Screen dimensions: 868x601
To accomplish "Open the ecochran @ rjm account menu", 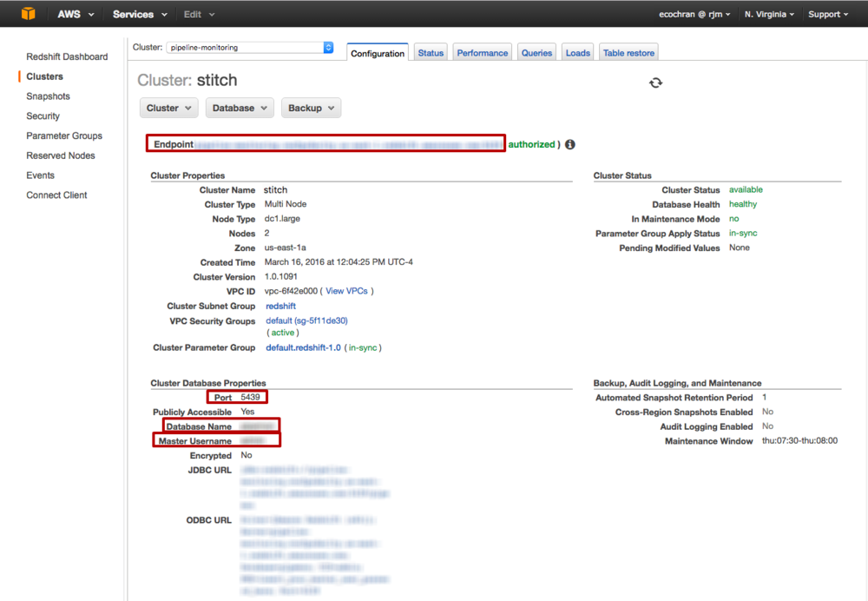I will (694, 15).
